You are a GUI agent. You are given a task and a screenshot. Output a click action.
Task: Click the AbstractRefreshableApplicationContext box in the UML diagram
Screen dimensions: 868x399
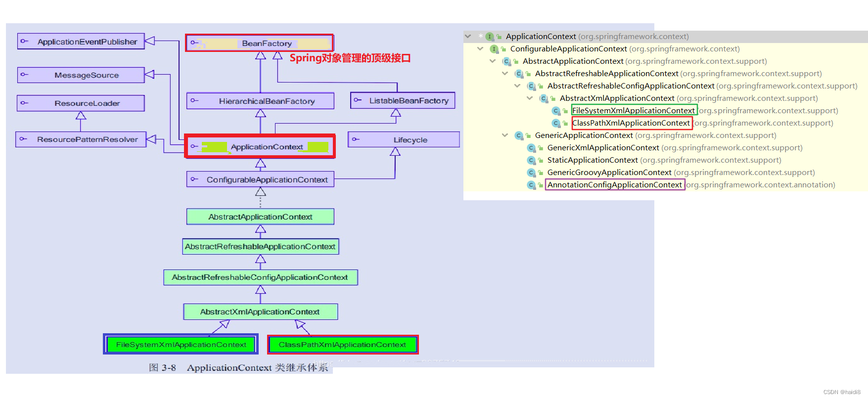261,246
